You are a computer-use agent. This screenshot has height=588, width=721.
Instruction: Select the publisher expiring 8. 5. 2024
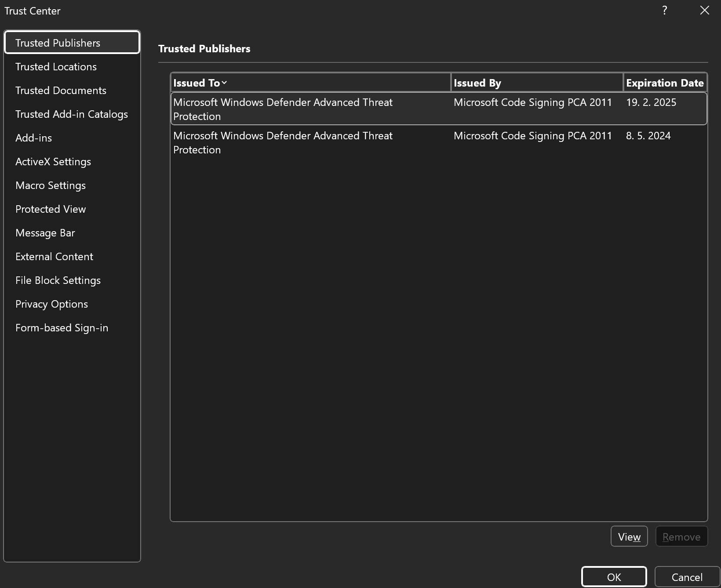[x=439, y=142]
